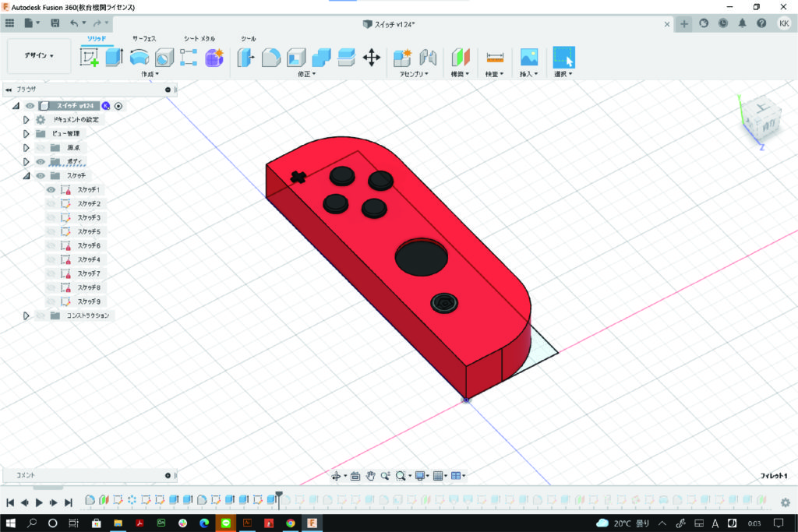Switch to the サーフェス tab
The image size is (798, 532).
pyautogui.click(x=144, y=38)
